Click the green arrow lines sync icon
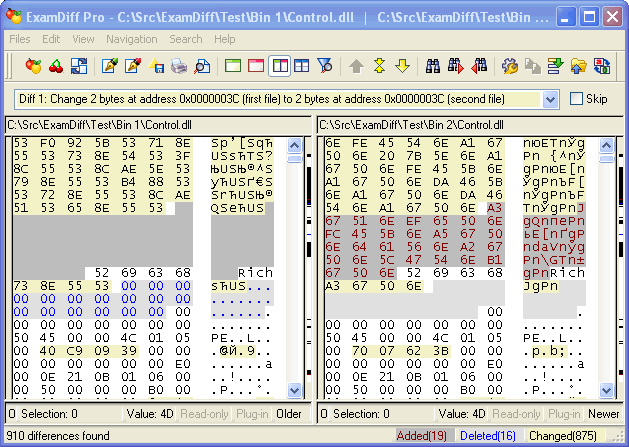Image resolution: width=629 pixels, height=447 pixels. [556, 65]
